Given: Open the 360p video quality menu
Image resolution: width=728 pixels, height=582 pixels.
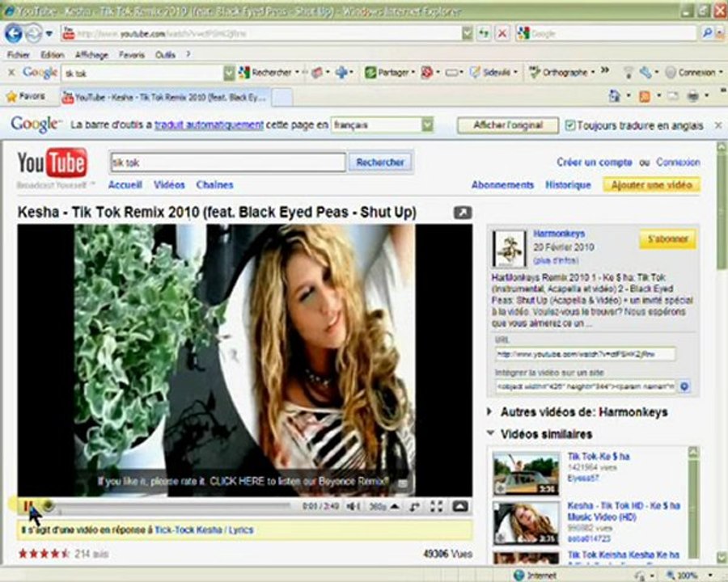Looking at the screenshot, I should pos(383,506).
